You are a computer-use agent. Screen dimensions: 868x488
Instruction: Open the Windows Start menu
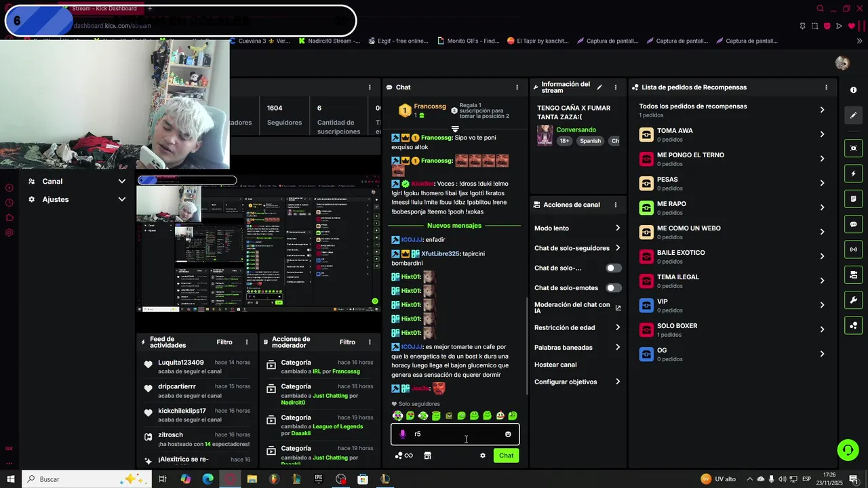11,479
